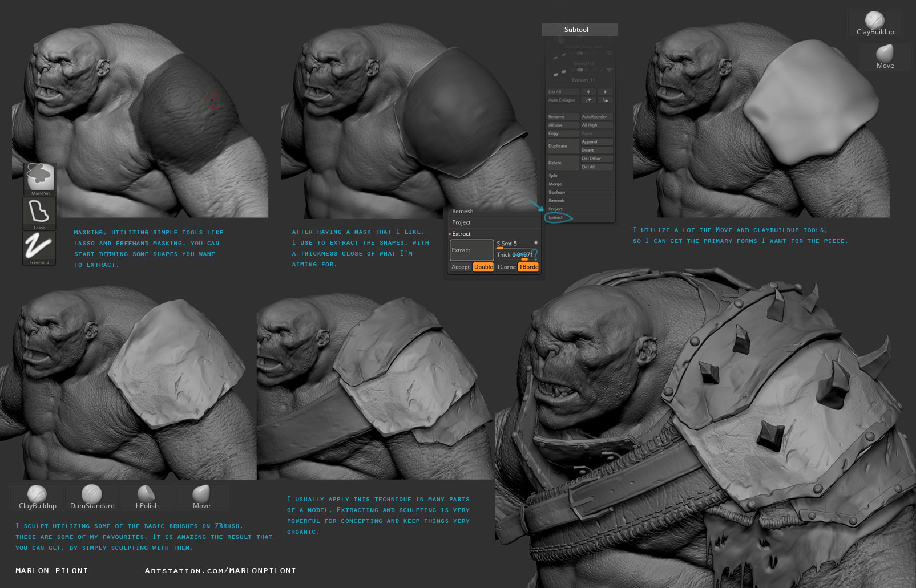
Task: Expand Project in the enlarged Extract panel
Action: point(494,222)
